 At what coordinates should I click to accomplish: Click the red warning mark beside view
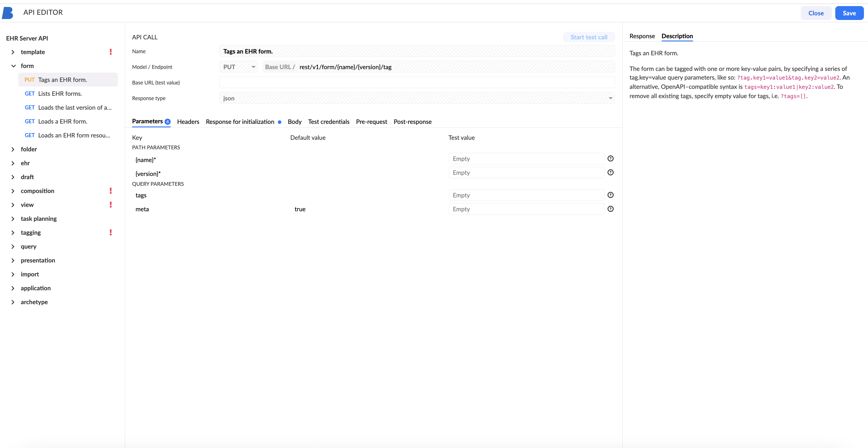click(110, 205)
